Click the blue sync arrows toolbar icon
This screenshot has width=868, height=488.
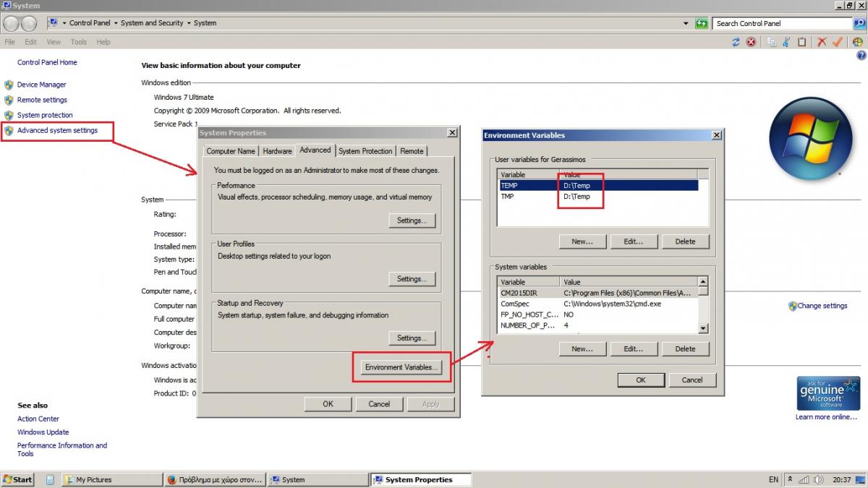736,42
